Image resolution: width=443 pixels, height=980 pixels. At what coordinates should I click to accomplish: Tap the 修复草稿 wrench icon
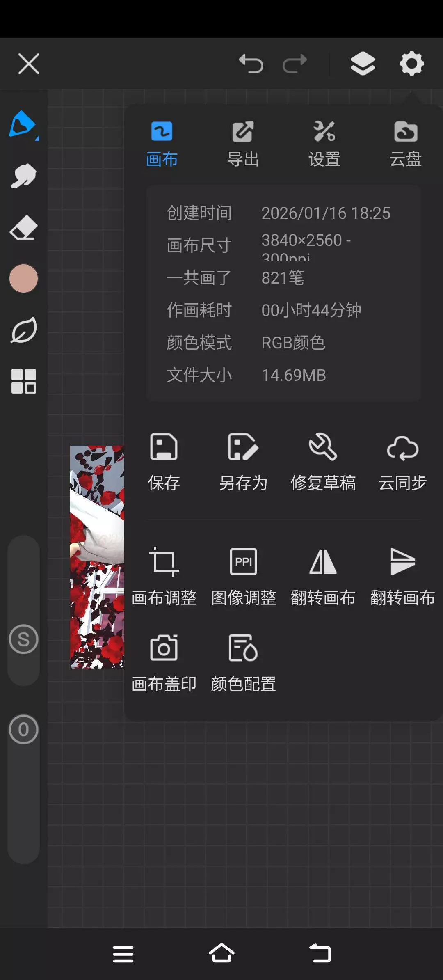point(323,462)
